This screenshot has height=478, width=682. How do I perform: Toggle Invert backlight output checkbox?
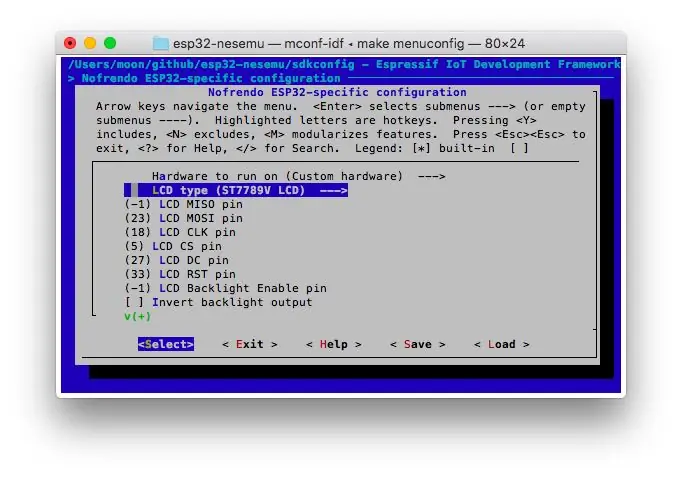coord(218,302)
